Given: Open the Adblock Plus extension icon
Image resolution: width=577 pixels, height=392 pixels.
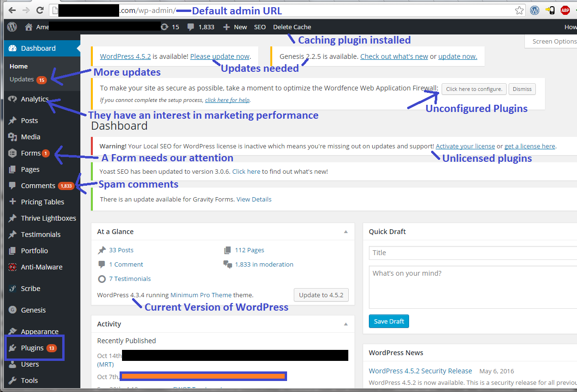Looking at the screenshot, I should (565, 10).
